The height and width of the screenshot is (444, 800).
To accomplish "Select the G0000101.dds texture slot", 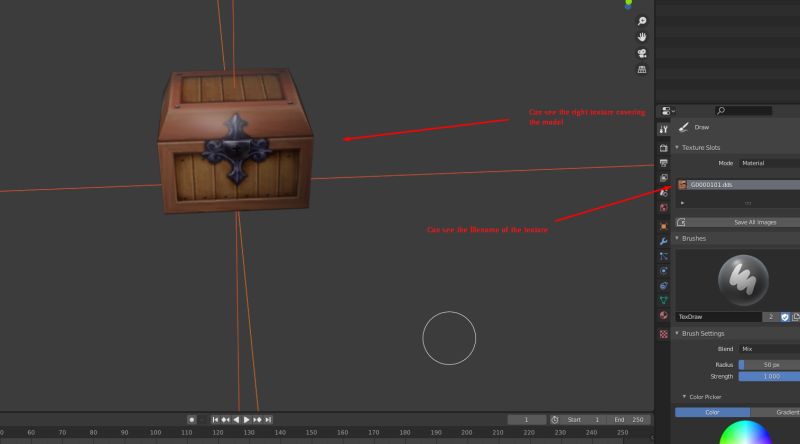I will [738, 185].
